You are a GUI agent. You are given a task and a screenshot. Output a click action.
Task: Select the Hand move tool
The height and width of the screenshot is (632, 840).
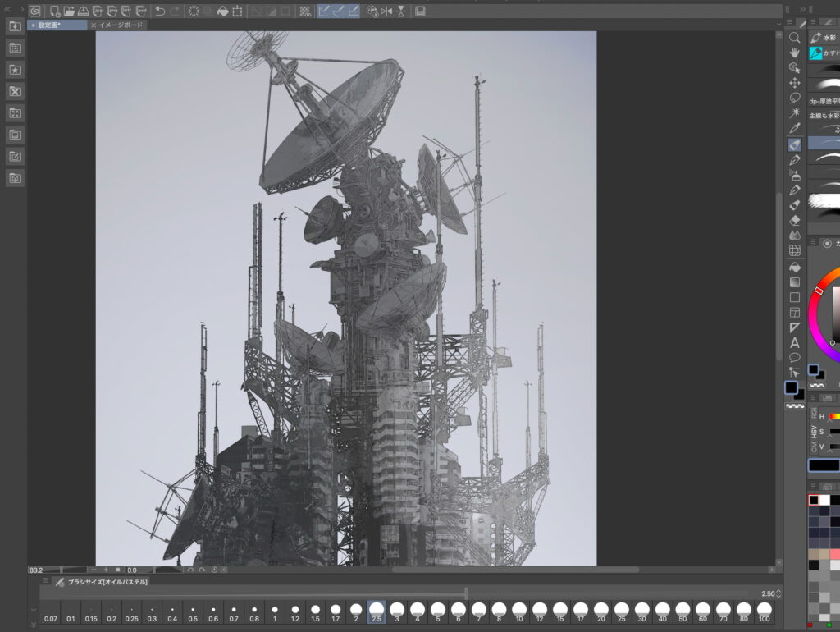794,53
